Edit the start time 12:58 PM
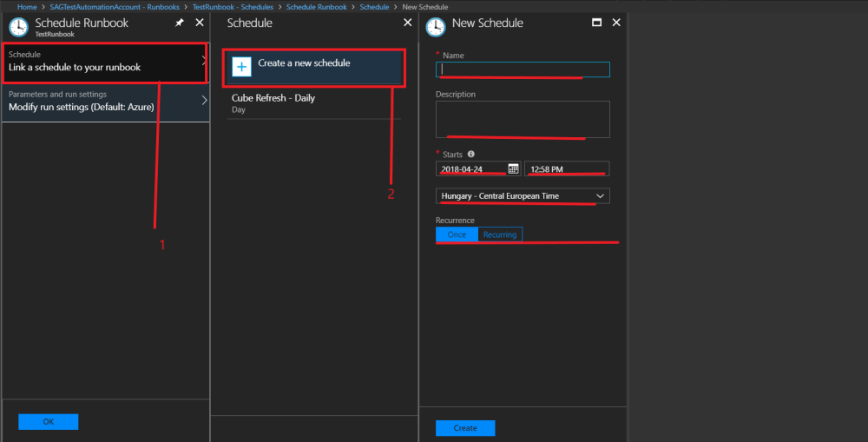 click(567, 169)
